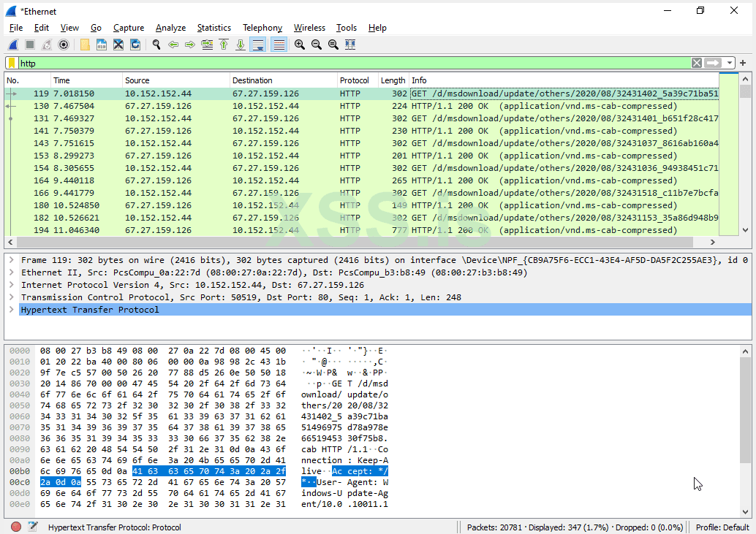Find a packet using the magnifier icon
This screenshot has height=534, width=756.
(x=156, y=45)
